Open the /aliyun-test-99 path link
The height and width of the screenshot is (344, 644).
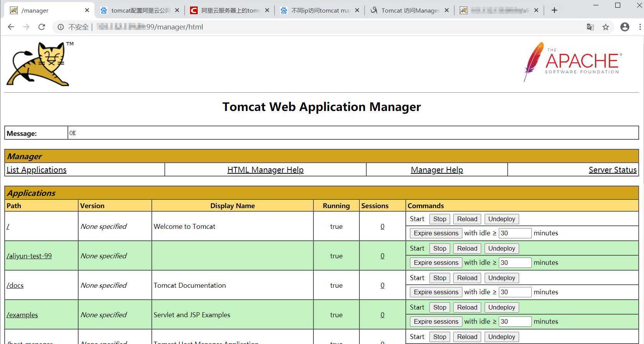[29, 256]
